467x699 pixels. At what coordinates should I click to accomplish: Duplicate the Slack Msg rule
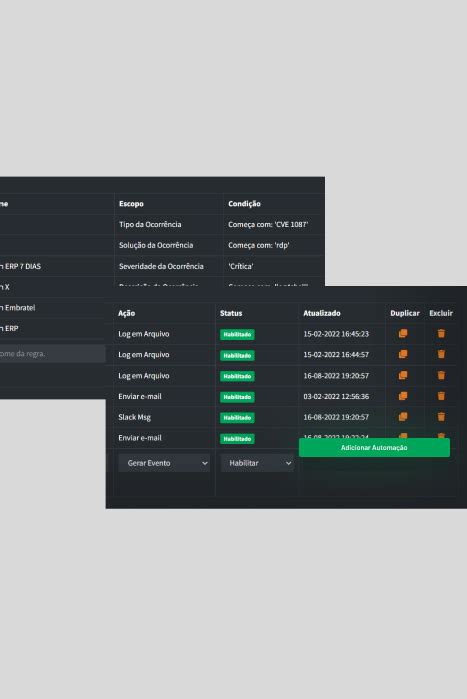pyautogui.click(x=403, y=417)
